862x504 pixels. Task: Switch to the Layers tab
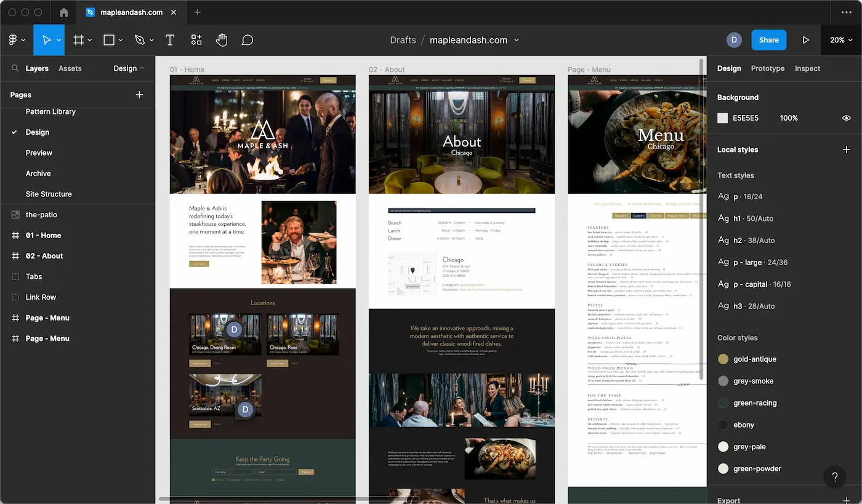[x=37, y=68]
